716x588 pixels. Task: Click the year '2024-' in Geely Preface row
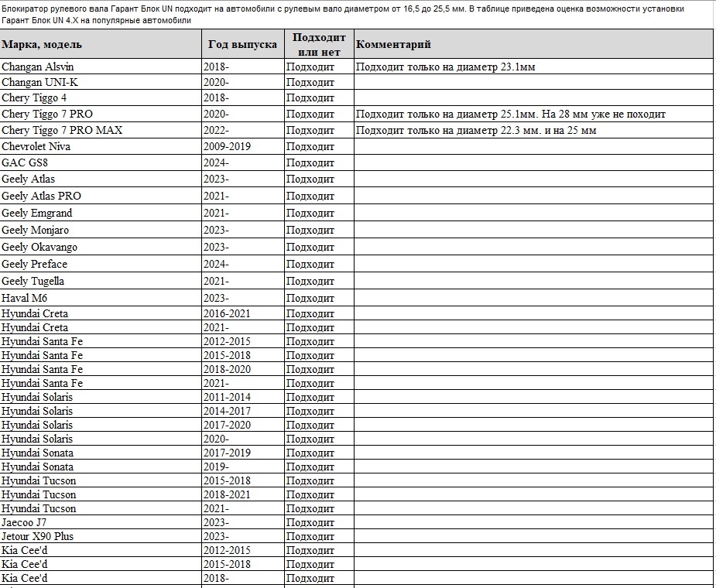click(x=243, y=264)
